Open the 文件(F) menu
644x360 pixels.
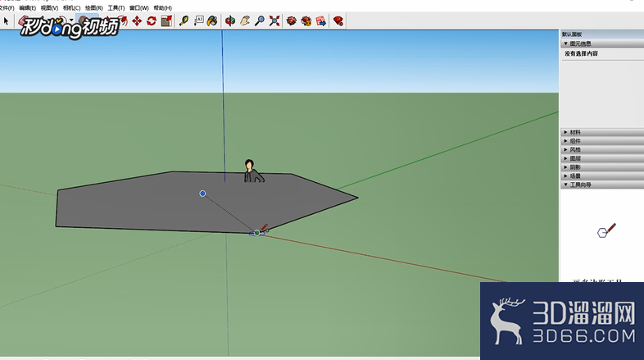pos(7,8)
